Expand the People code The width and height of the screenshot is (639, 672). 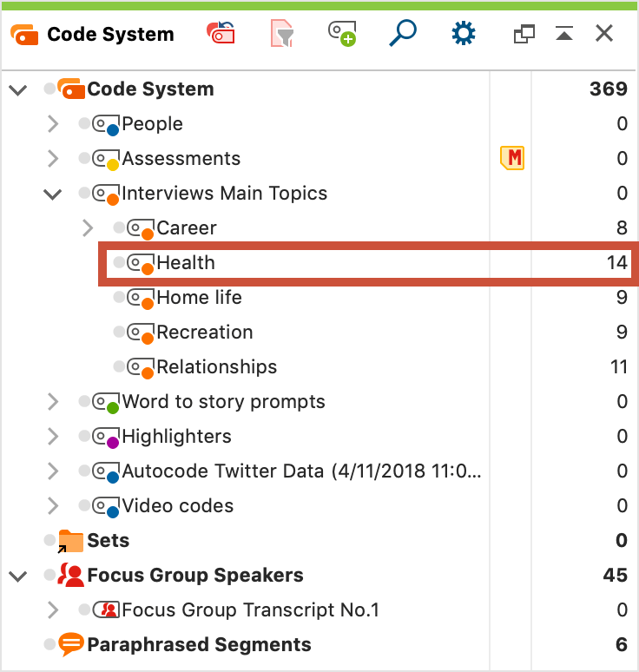pyautogui.click(x=53, y=124)
